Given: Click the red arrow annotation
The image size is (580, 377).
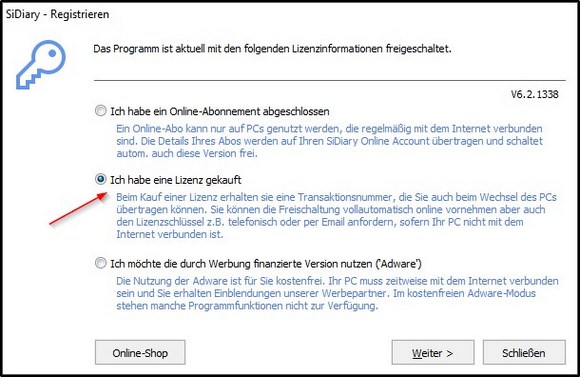Looking at the screenshot, I should pyautogui.click(x=78, y=208).
